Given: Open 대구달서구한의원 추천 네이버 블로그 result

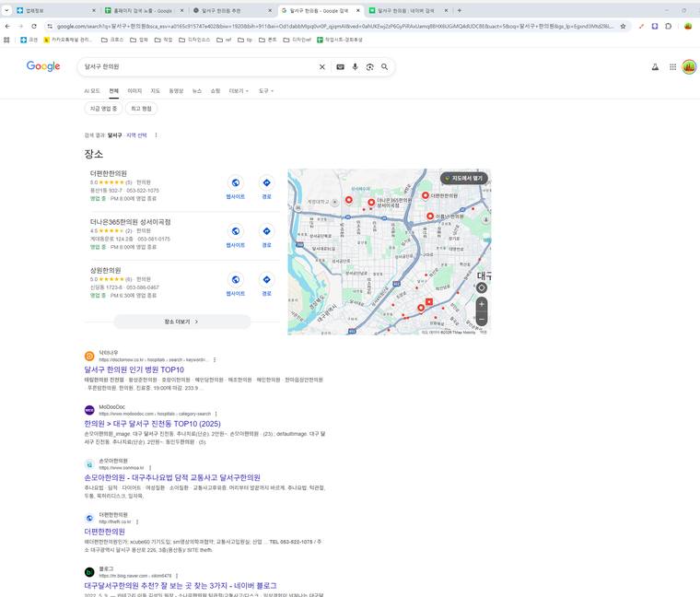Looking at the screenshot, I should [x=181, y=586].
